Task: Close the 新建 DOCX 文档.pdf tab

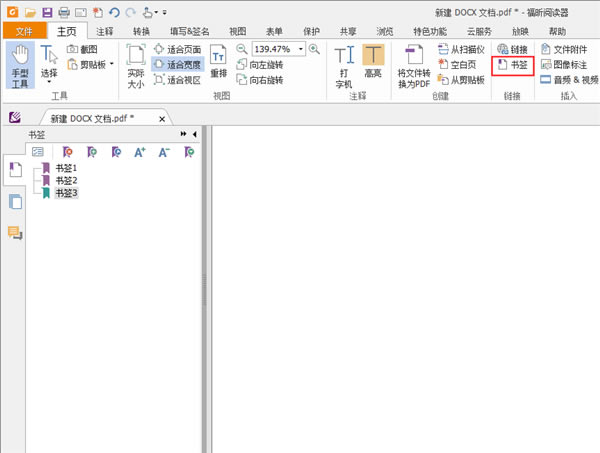Action: [x=162, y=119]
